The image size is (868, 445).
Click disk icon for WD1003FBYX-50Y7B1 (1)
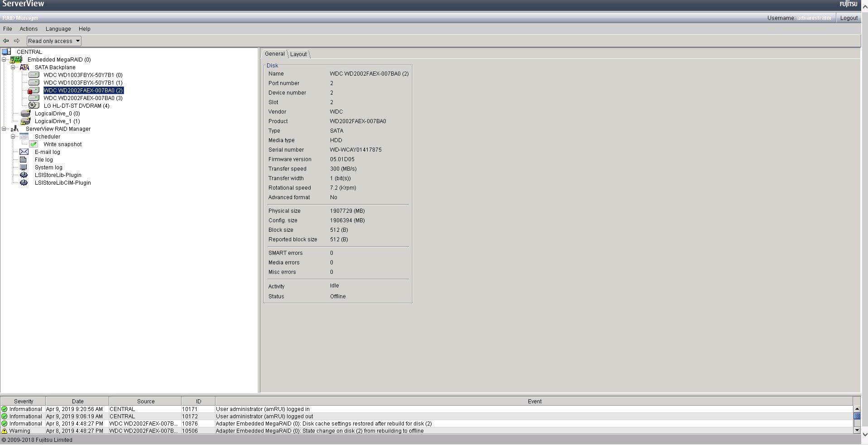point(34,82)
